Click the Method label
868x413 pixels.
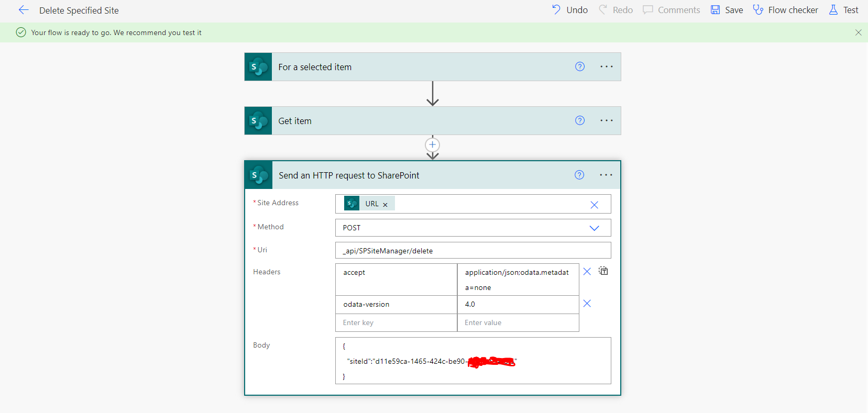coord(270,227)
